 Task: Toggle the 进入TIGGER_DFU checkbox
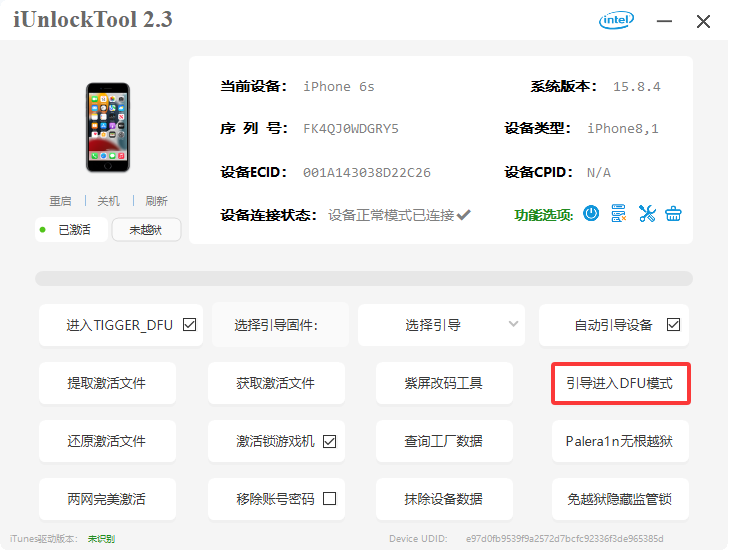coord(189,325)
